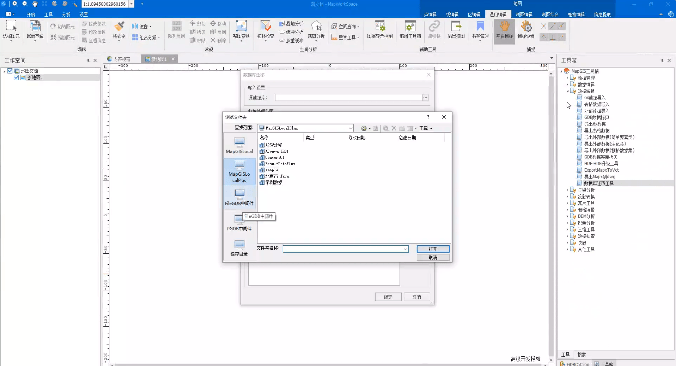Close the active map document tab

click(173, 59)
